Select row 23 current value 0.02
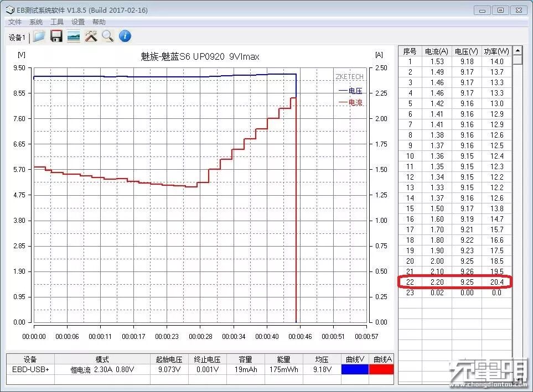This screenshot has height=392, width=533. click(437, 292)
